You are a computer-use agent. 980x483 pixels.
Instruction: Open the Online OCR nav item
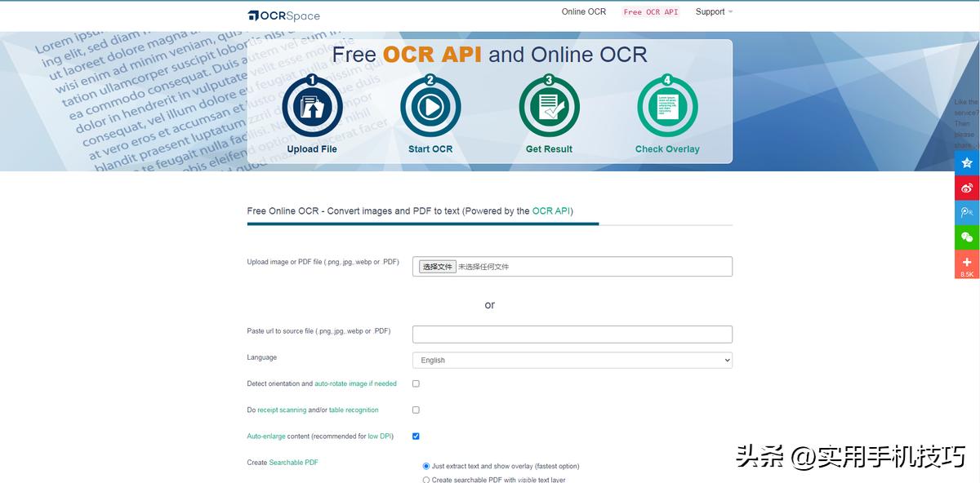pyautogui.click(x=584, y=11)
